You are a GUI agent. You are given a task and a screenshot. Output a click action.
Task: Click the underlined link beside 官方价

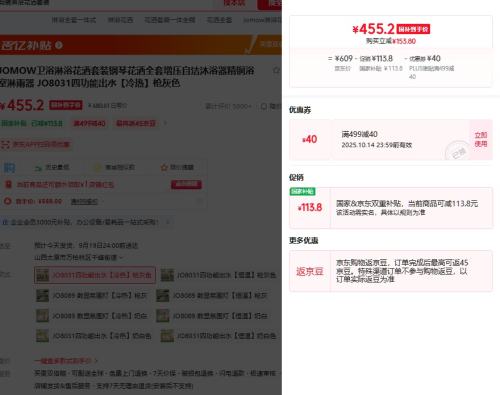(84, 201)
